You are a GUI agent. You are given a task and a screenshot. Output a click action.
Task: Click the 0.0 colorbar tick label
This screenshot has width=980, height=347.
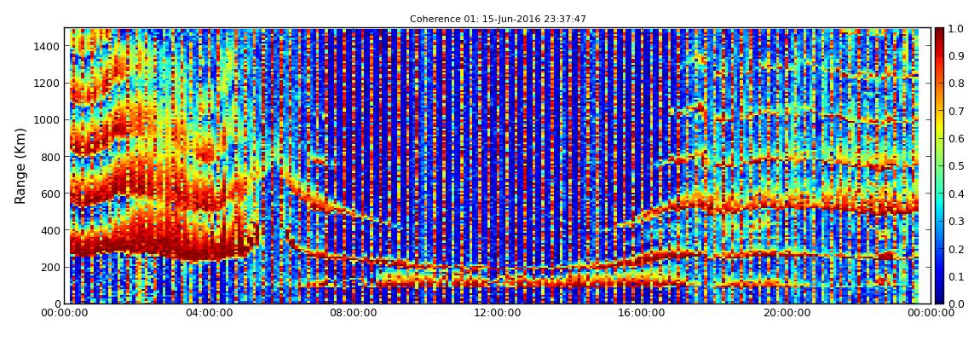coord(955,304)
